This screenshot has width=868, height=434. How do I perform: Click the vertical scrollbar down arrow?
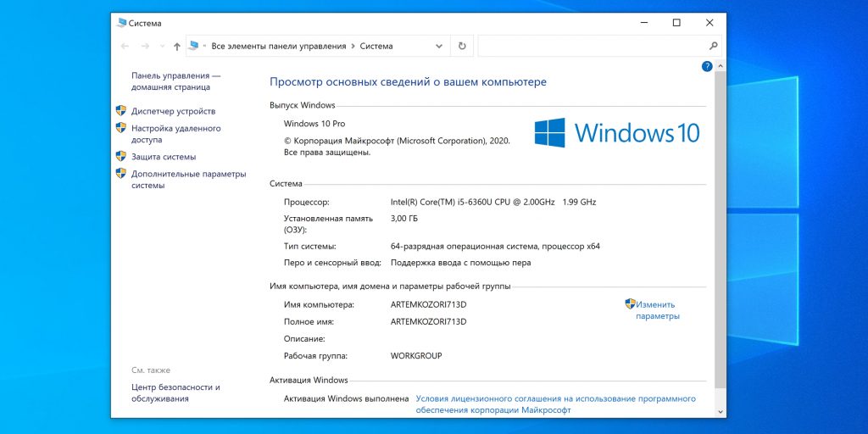pyautogui.click(x=721, y=412)
